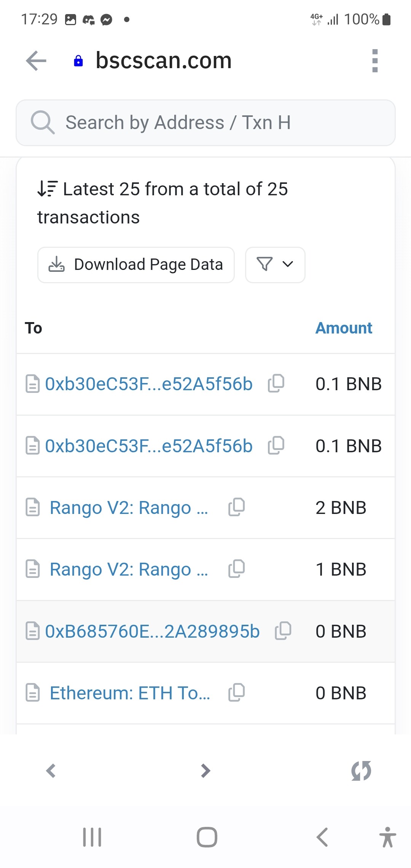Click the Download Page Data button
This screenshot has height=868, width=411.
pos(136,265)
